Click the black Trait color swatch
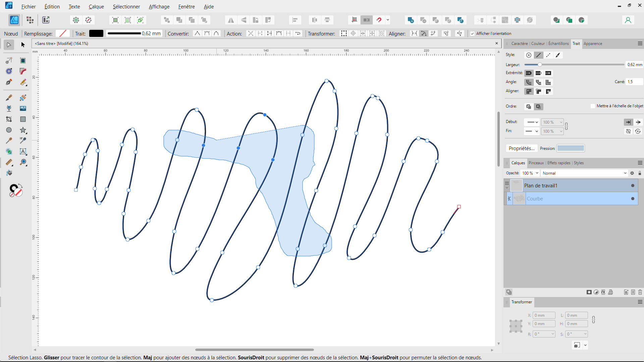 point(96,34)
